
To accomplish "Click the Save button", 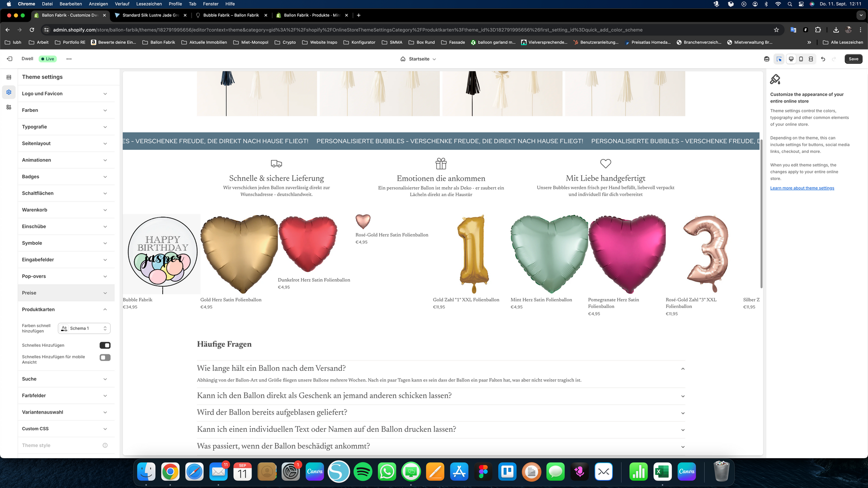I will [853, 59].
